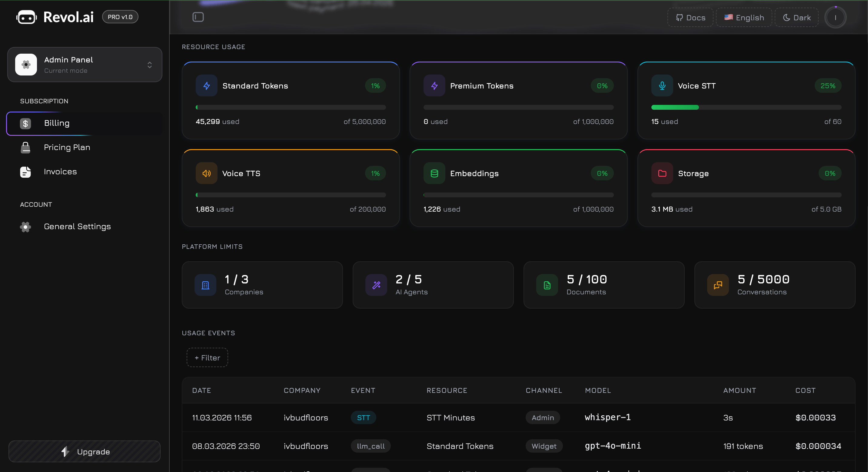868x472 pixels.
Task: Click the Admin channel tag
Action: pos(543,418)
